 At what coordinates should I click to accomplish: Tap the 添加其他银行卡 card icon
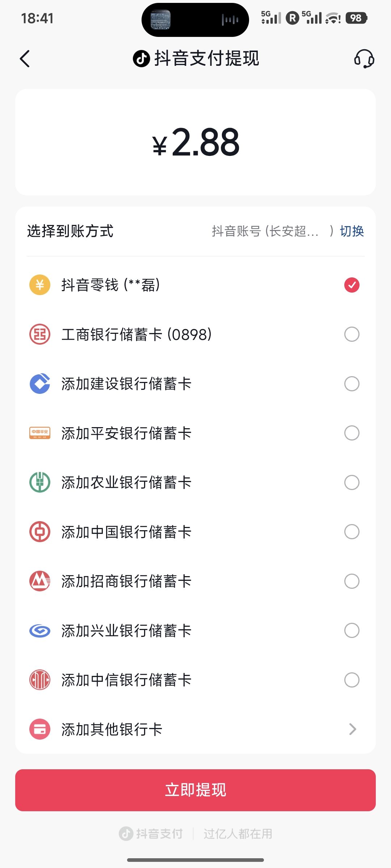40,729
